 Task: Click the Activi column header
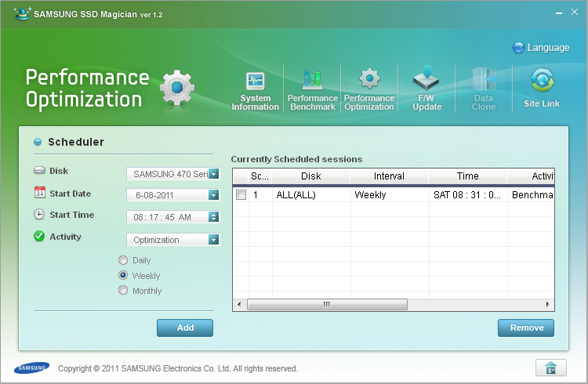click(x=531, y=176)
